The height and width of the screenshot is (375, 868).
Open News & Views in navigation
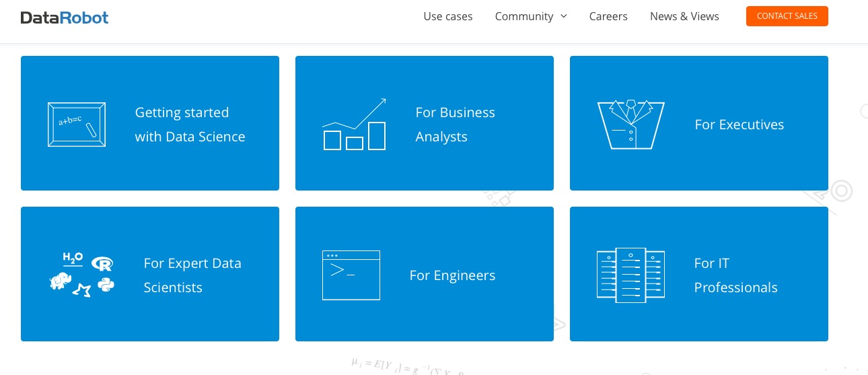coord(684,17)
